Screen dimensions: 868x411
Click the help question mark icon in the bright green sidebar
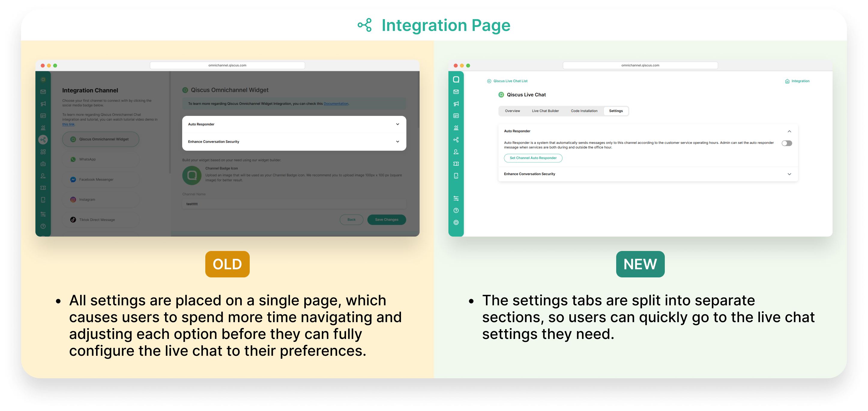456,210
